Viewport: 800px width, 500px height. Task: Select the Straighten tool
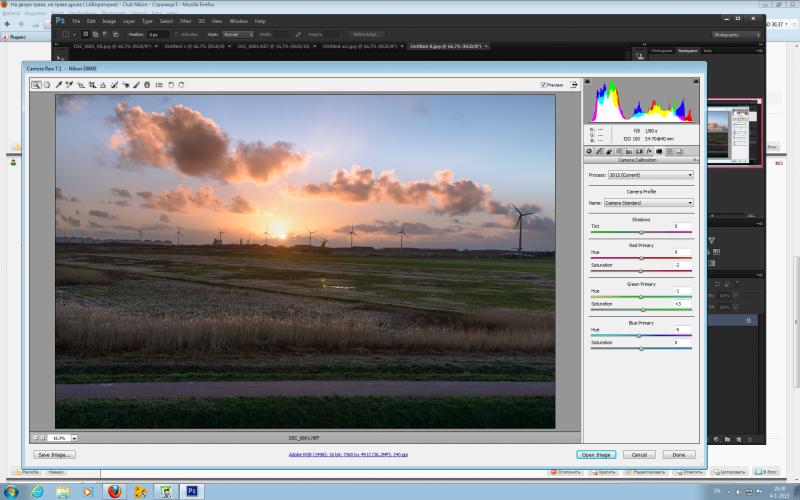[x=103, y=85]
